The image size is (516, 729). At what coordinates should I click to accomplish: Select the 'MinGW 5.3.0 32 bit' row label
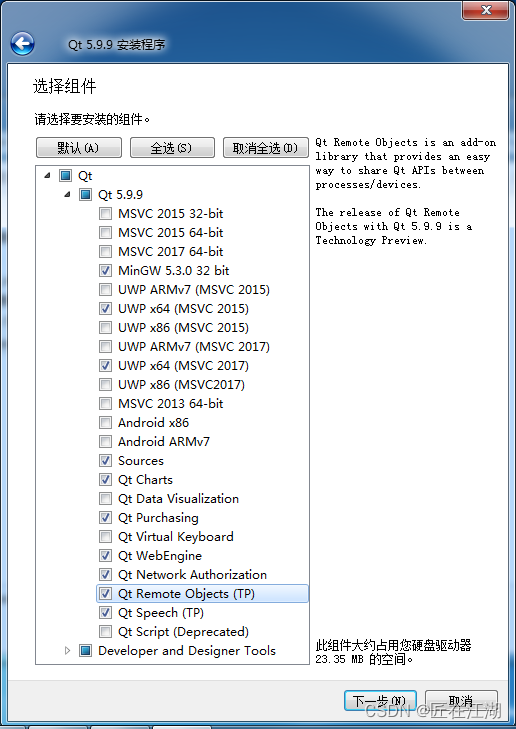coord(174,271)
